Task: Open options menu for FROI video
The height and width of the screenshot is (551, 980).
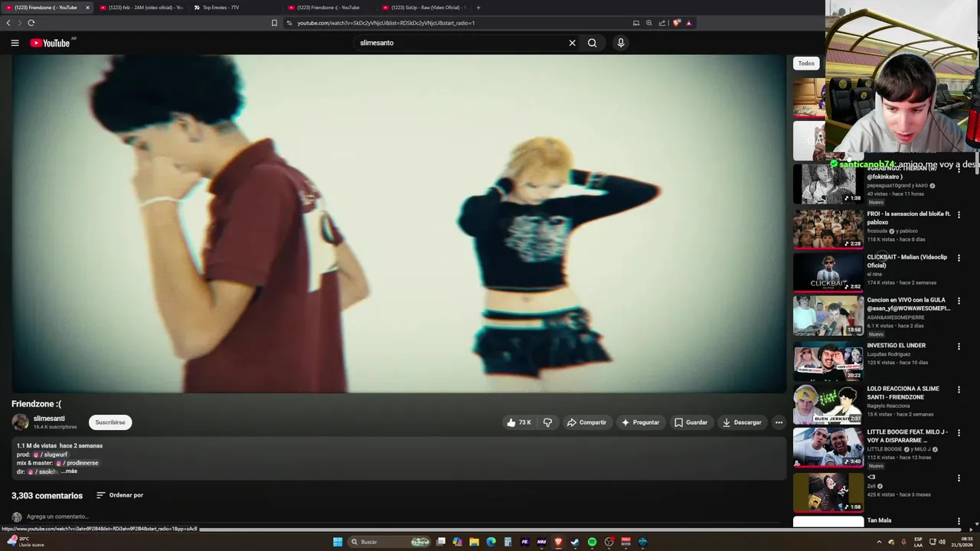Action: click(x=959, y=215)
